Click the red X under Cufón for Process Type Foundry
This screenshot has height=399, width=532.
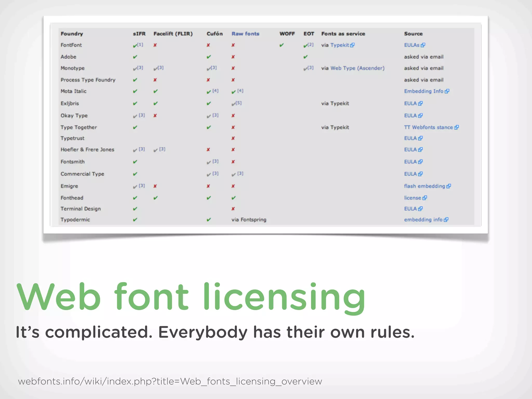[x=208, y=80]
